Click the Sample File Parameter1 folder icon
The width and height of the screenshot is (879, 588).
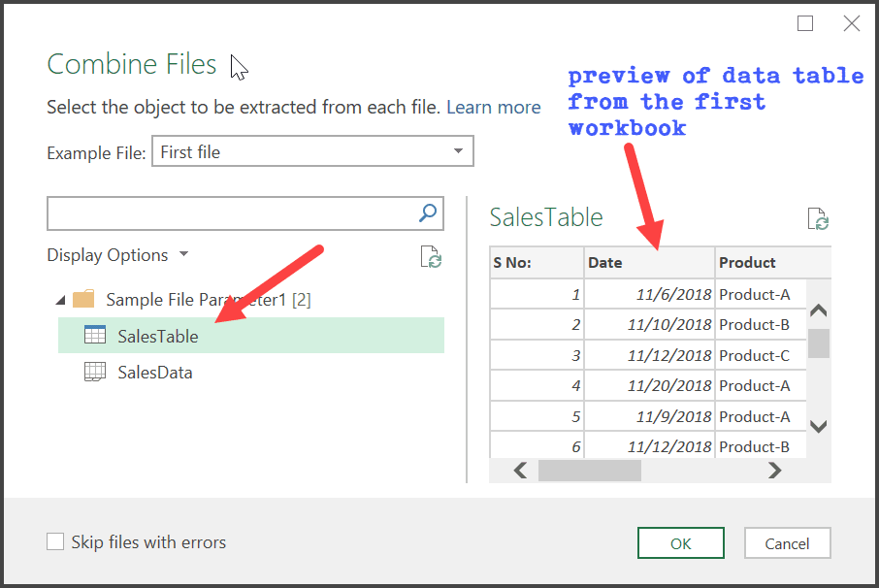[84, 300]
